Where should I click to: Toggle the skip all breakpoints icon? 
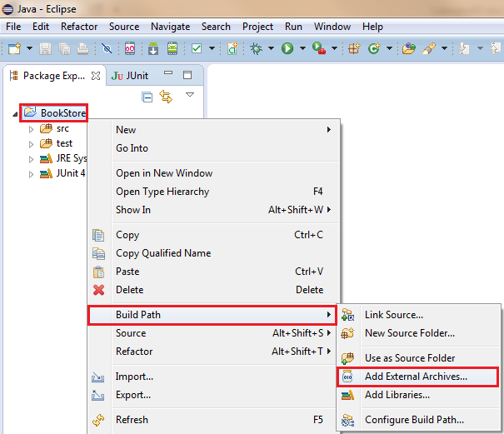pyautogui.click(x=107, y=48)
